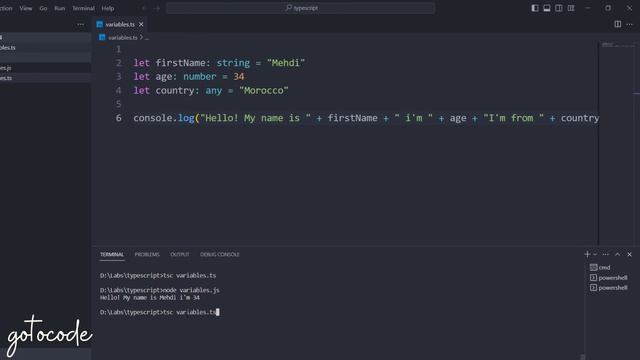Open the Help menu
Image resolution: width=640 pixels, height=360 pixels.
point(108,8)
